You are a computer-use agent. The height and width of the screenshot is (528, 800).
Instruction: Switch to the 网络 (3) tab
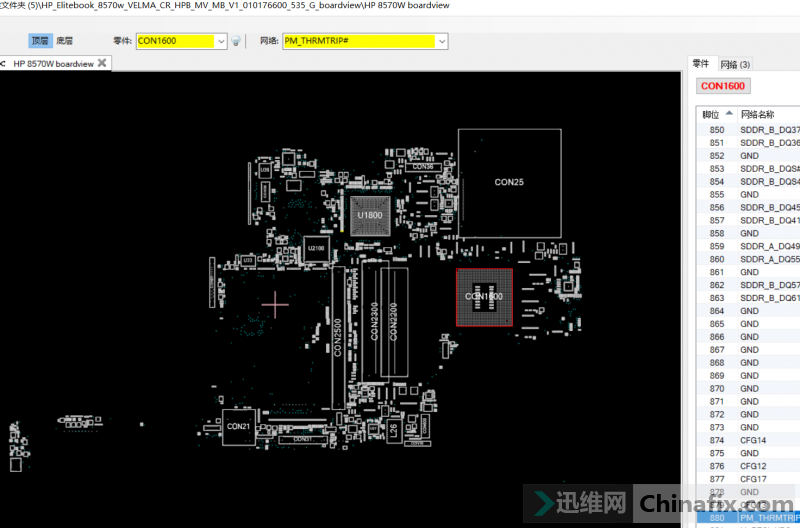click(x=735, y=64)
